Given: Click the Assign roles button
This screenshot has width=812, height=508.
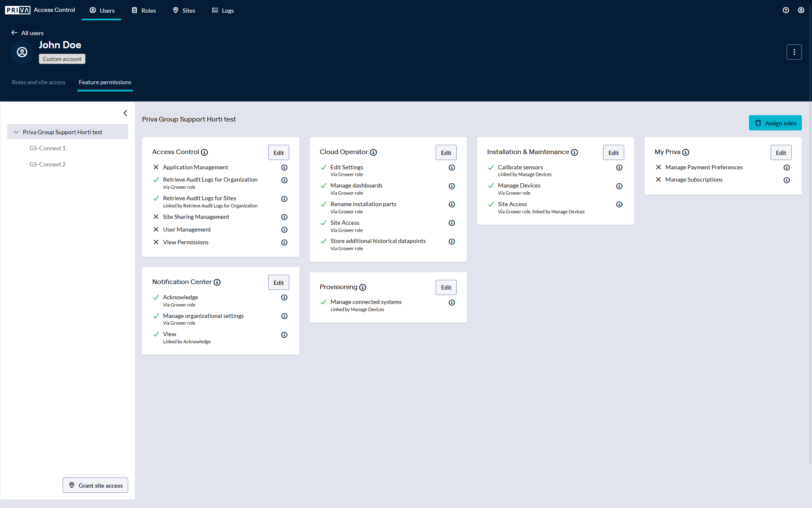Looking at the screenshot, I should click(775, 123).
